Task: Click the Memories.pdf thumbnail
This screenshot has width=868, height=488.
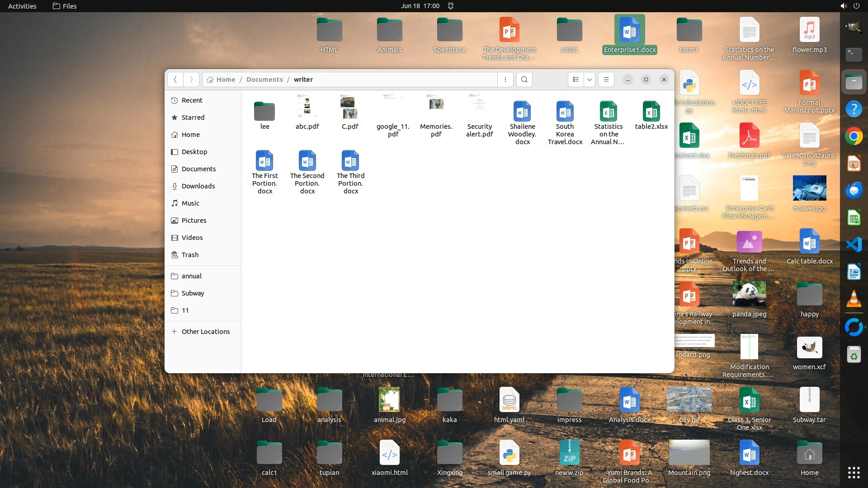Action: [436, 105]
